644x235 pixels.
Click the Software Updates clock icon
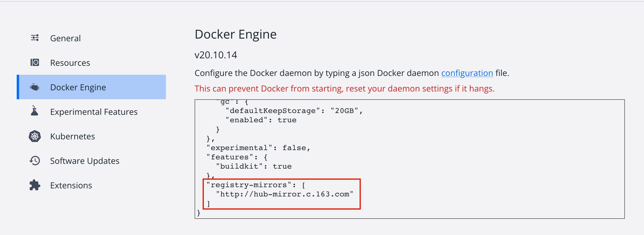[35, 161]
